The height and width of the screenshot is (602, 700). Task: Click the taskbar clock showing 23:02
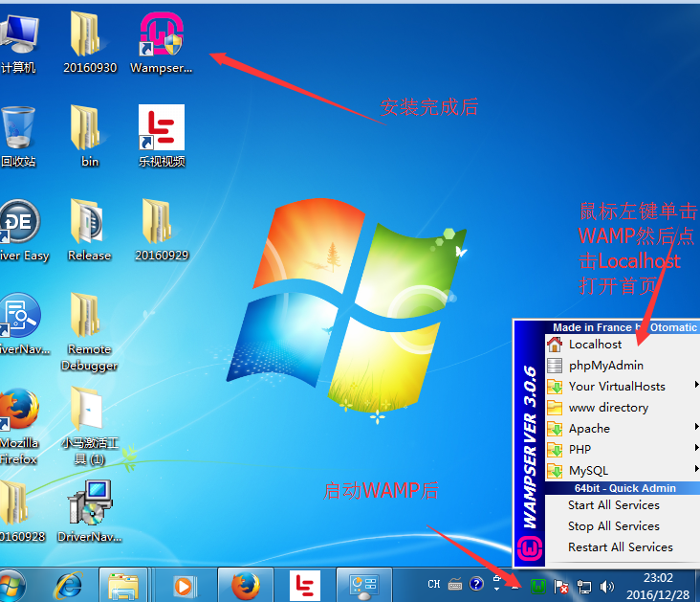click(x=658, y=577)
